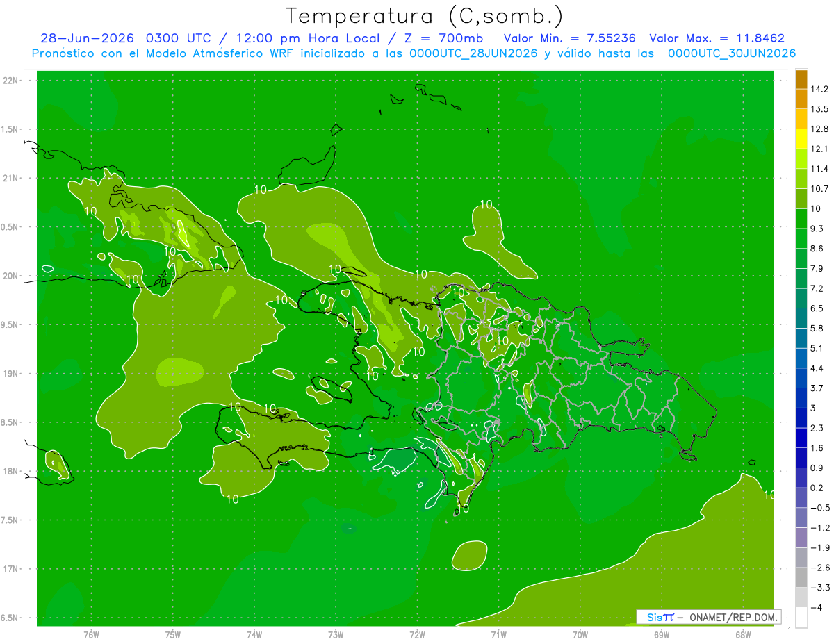The height and width of the screenshot is (644, 834).
Task: Click initialization stamp "0000UTC_28JUN2026"
Action: [x=473, y=53]
